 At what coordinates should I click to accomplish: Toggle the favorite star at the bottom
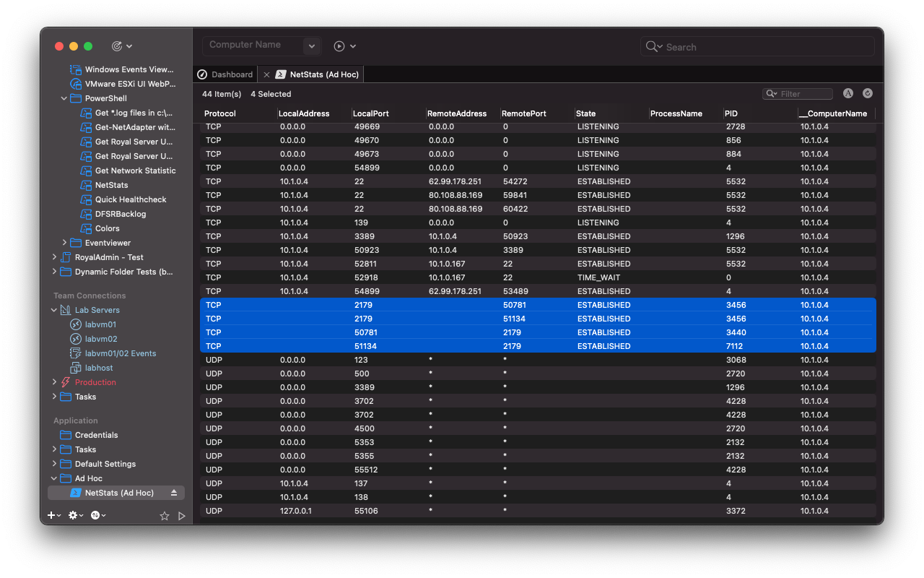coord(165,516)
